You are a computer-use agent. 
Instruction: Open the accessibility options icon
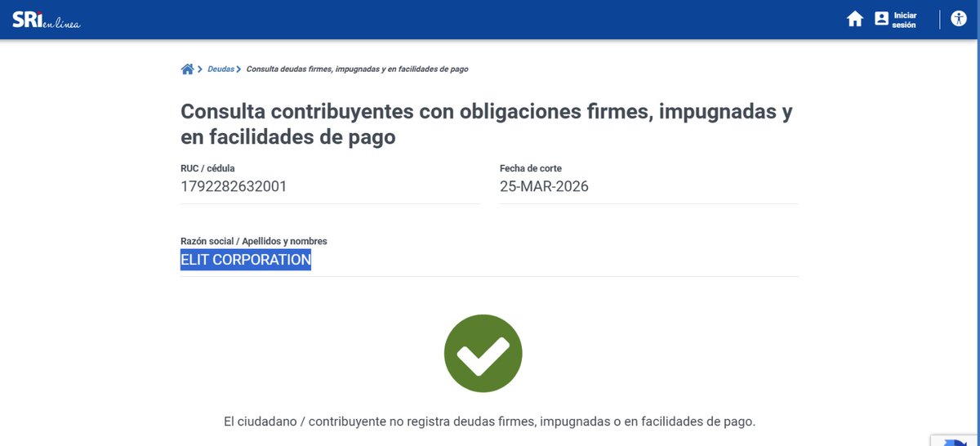(x=959, y=19)
